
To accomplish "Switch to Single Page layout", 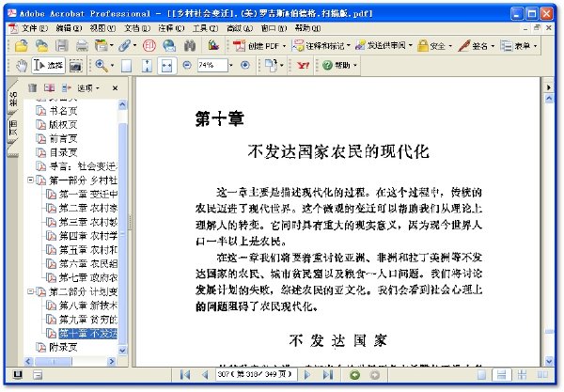I will tap(481, 375).
